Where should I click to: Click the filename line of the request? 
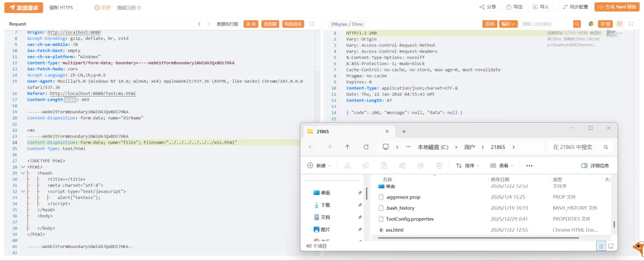pos(162,142)
